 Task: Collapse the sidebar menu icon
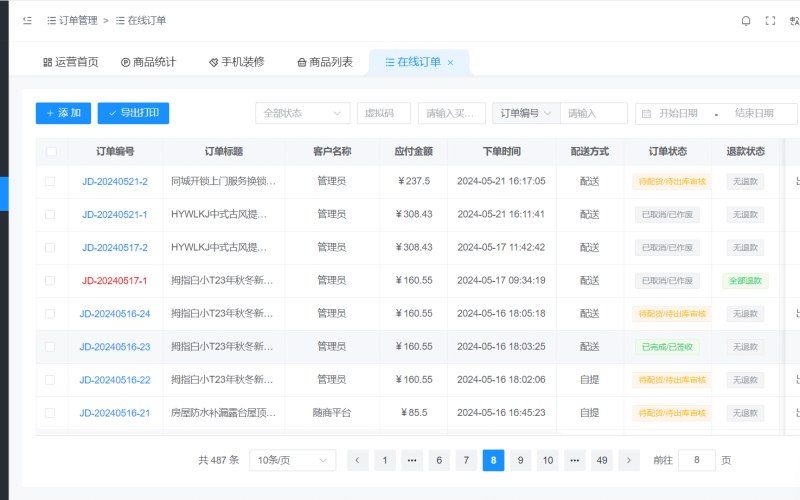[x=28, y=20]
